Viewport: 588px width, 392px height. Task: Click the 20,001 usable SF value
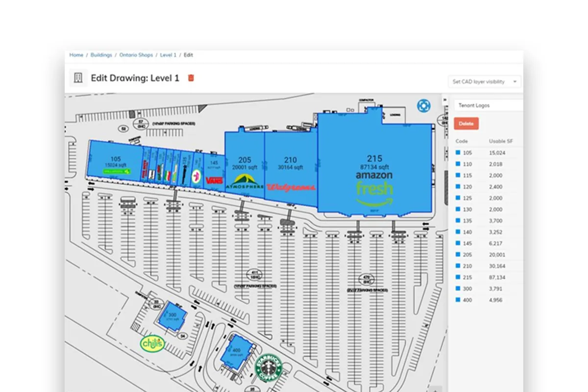tap(497, 254)
